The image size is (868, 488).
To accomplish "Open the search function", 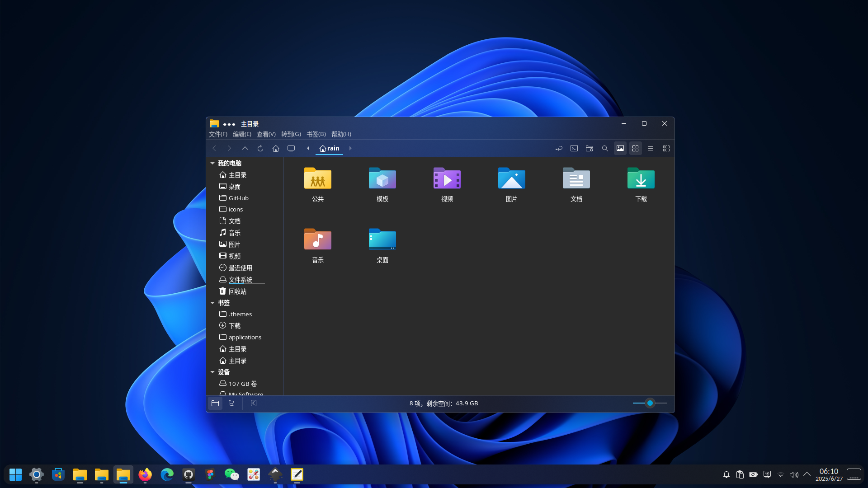I will (x=605, y=148).
